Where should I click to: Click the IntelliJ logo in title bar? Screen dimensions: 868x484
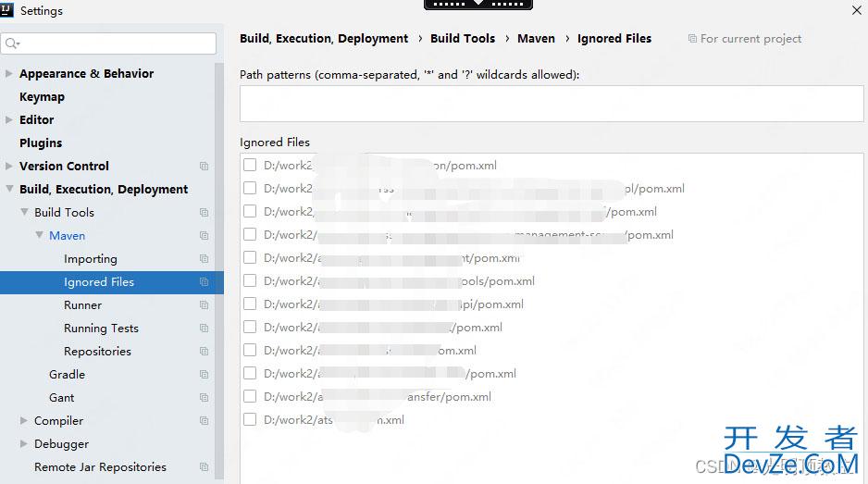click(x=6, y=9)
